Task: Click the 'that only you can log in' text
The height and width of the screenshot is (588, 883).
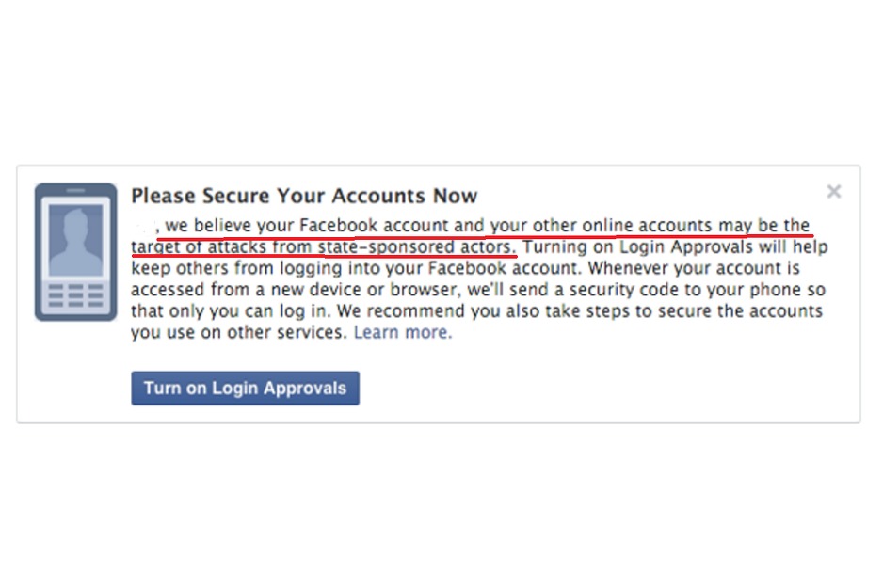Action: pos(231,311)
